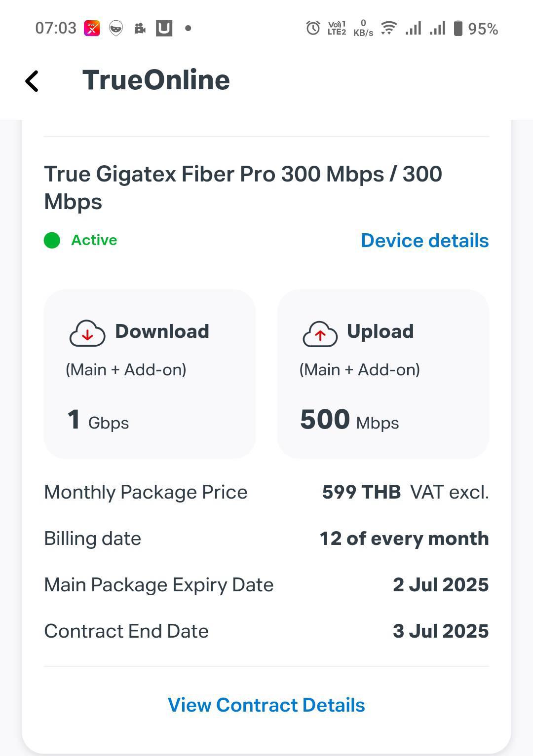Select the Download speed card
Viewport: 533px width, 756px height.
[x=150, y=374]
